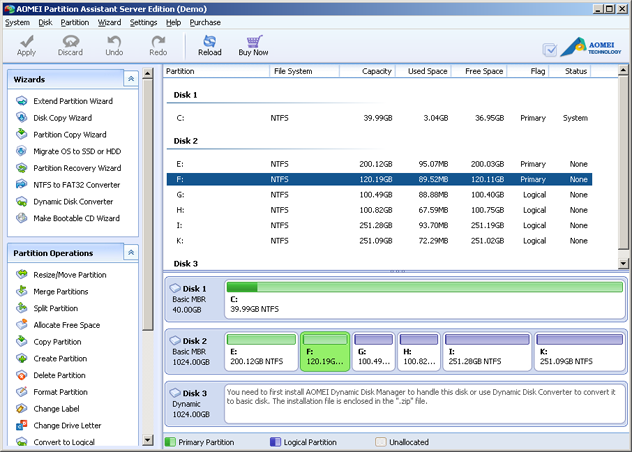
Task: Select the K: row in partition list
Action: [379, 240]
